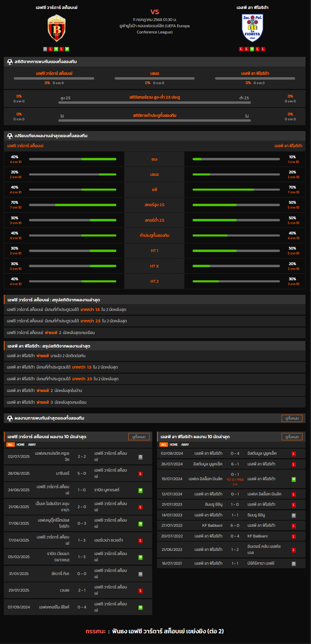Click the match date 11 กรกฎาคม 2568 01:30 น.
The image size is (311, 644).
[x=155, y=20]
